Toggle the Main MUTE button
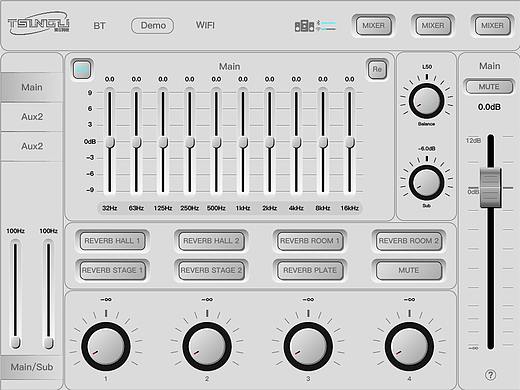 pyautogui.click(x=489, y=87)
